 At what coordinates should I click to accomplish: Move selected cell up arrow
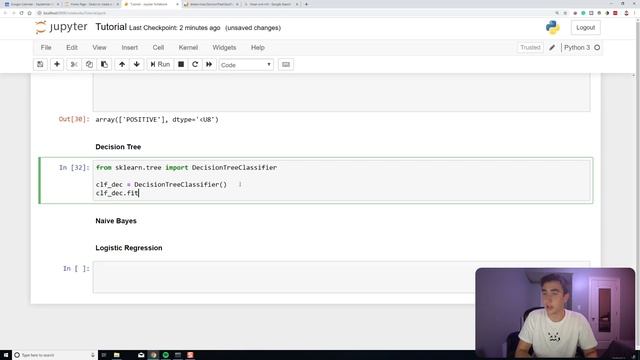(x=122, y=64)
